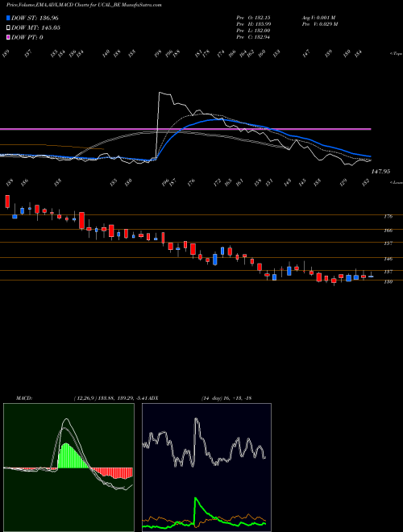This screenshot has height=532, width=403.
Task: Click the 157 price level label
Action: coord(388,243)
